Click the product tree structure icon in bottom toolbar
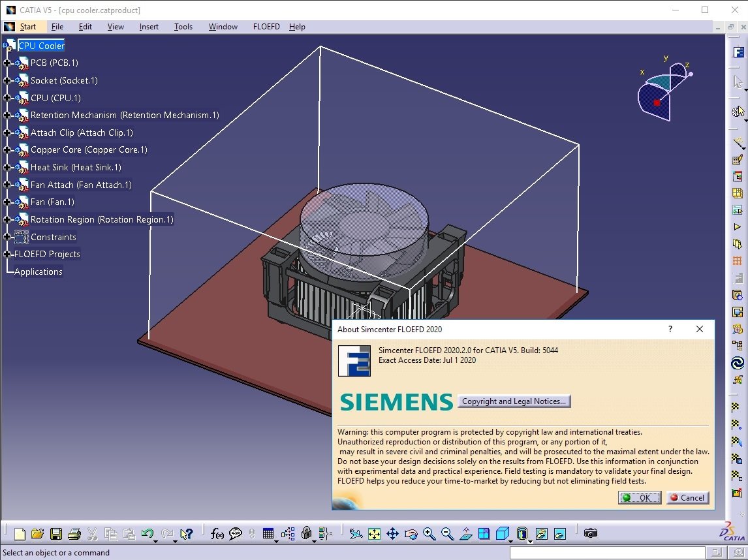 tap(288, 534)
